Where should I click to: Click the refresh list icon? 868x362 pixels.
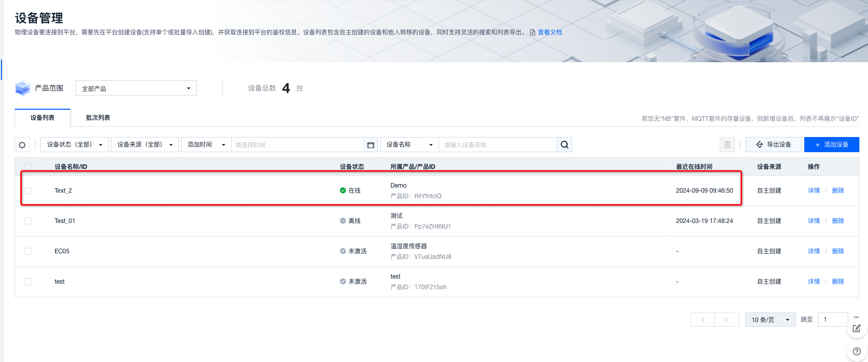coord(22,145)
